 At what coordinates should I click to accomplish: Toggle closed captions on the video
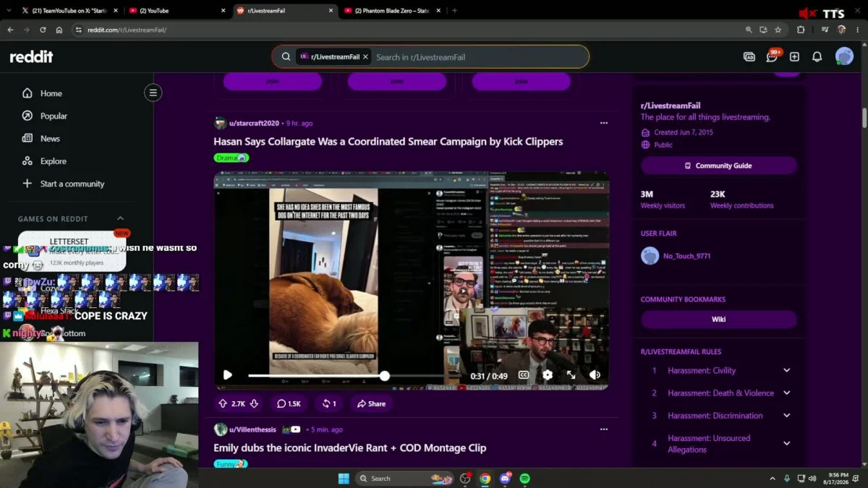point(524,374)
